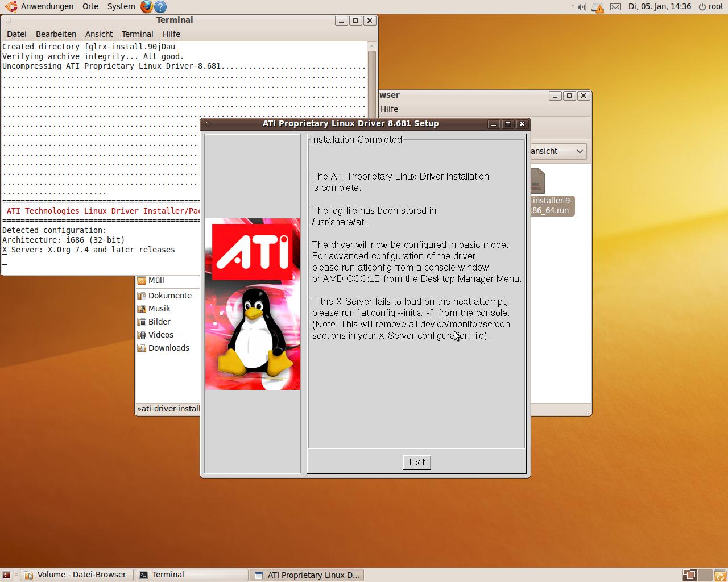Maximize the file browser window

pos(569,95)
